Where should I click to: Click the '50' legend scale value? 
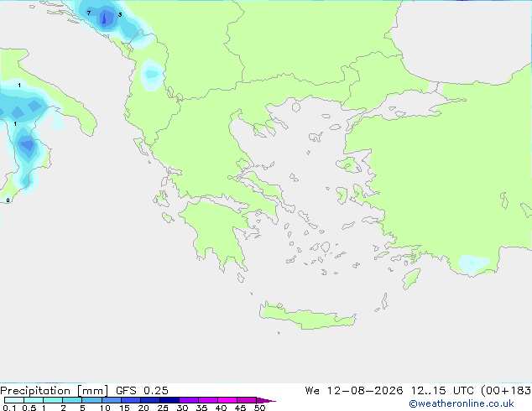pyautogui.click(x=259, y=408)
